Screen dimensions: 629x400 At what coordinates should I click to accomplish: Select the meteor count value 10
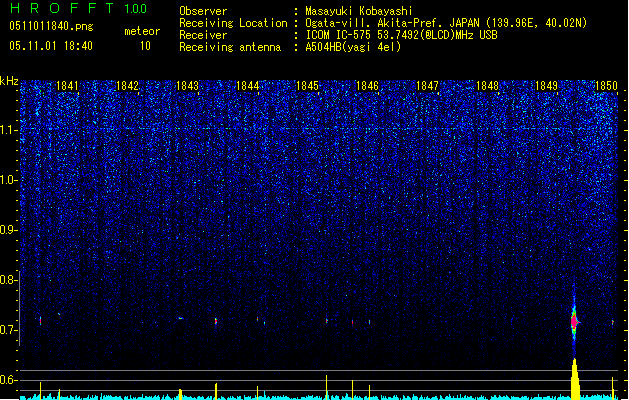(x=145, y=46)
